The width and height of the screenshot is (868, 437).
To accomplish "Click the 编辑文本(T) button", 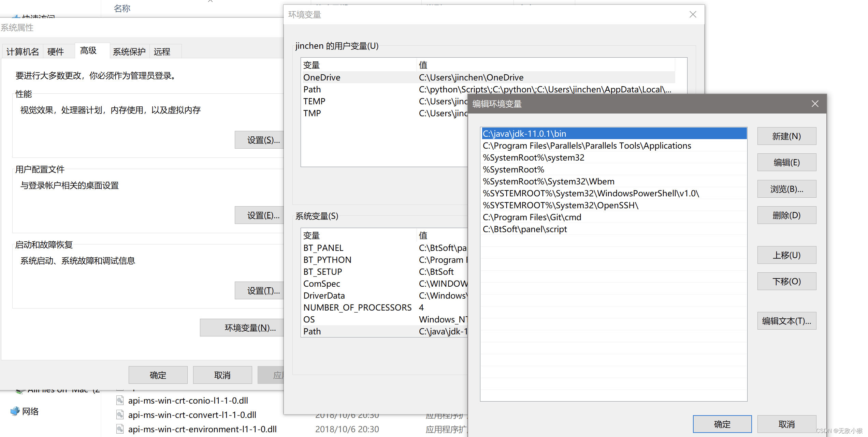I will pos(786,320).
